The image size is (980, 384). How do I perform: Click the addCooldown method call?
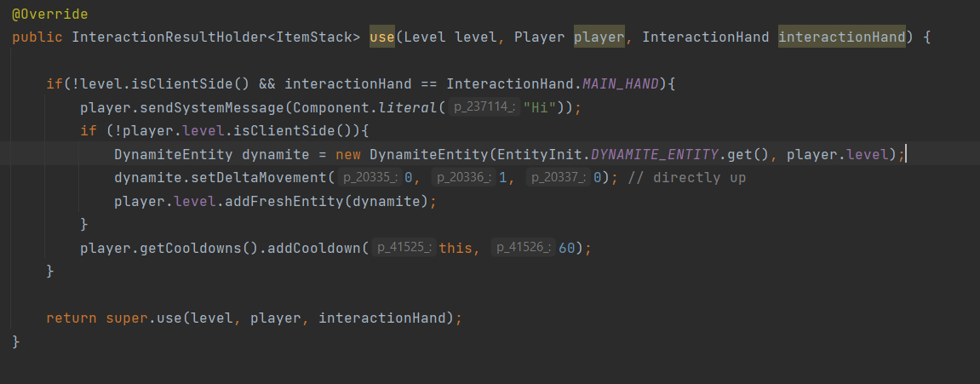pos(314,249)
